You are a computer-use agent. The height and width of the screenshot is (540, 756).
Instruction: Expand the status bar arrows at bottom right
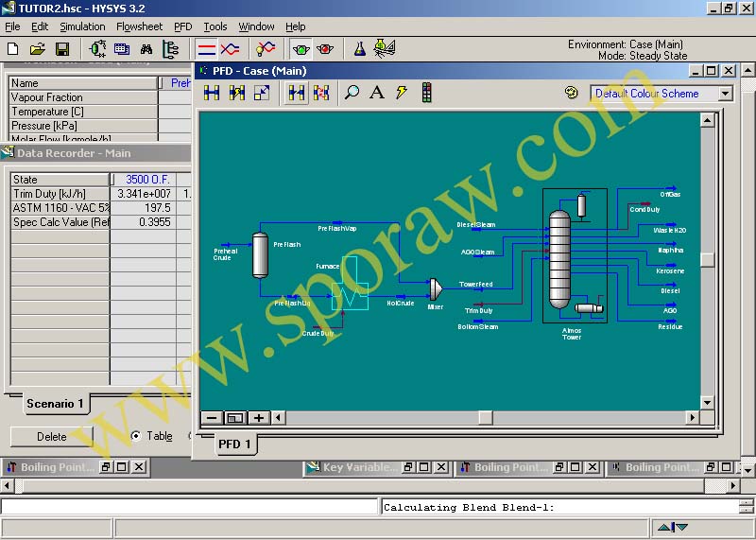point(673,528)
